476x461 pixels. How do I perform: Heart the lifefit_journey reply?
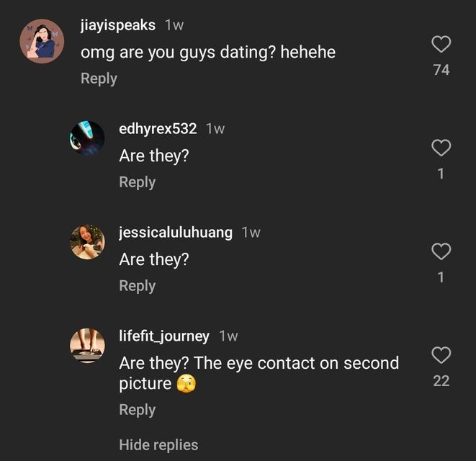[x=441, y=355]
